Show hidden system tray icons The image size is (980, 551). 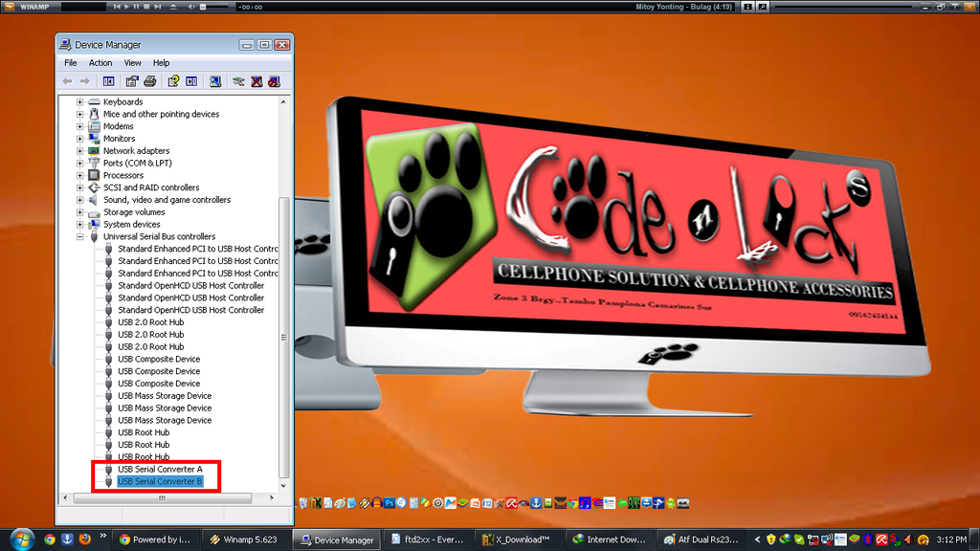(x=757, y=540)
